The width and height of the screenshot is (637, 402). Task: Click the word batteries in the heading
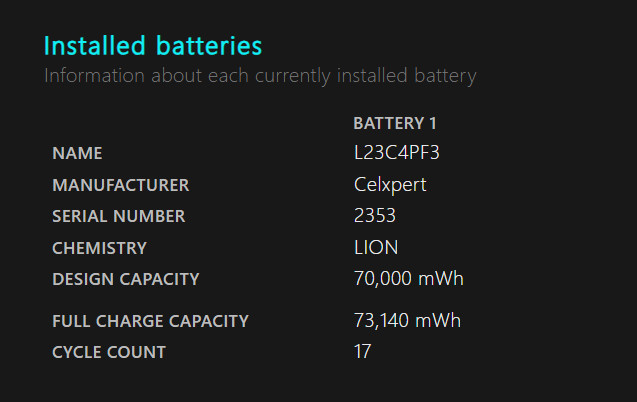[x=209, y=45]
